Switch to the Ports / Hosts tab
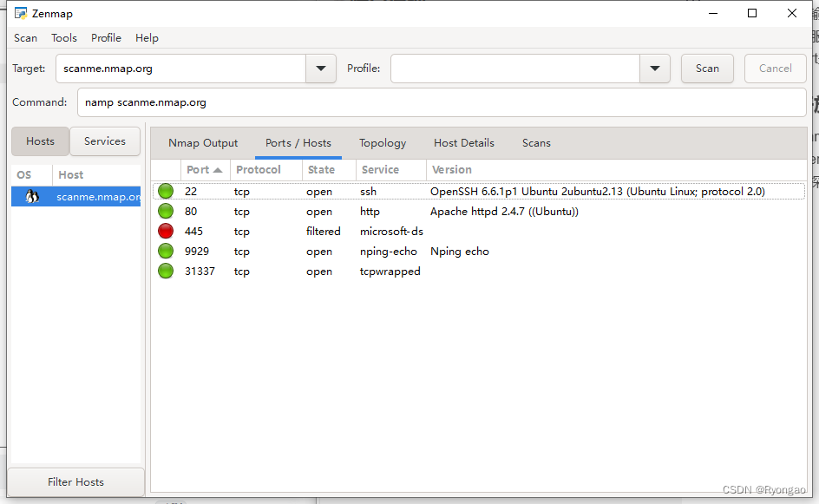 pyautogui.click(x=298, y=143)
